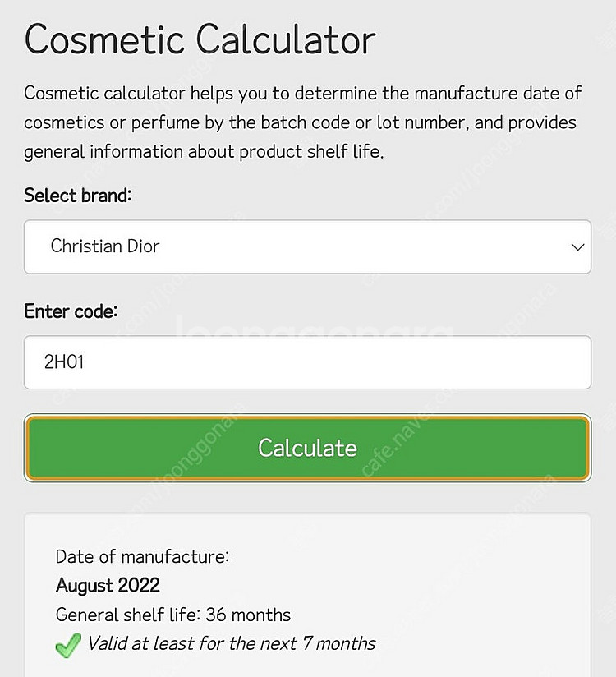Viewport: 616px width, 677px height.
Task: Click the green Calculate button
Action: [307, 448]
